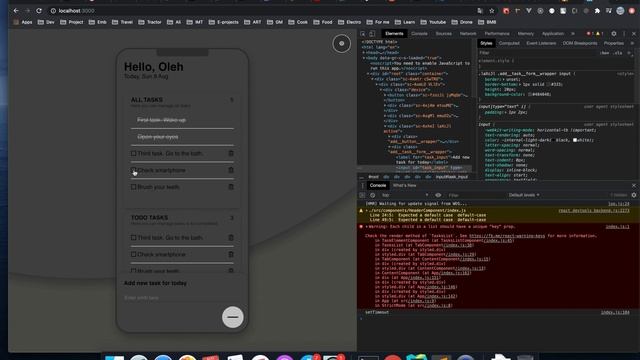Switch to the Elements tab
The image size is (640, 360).
click(x=394, y=34)
